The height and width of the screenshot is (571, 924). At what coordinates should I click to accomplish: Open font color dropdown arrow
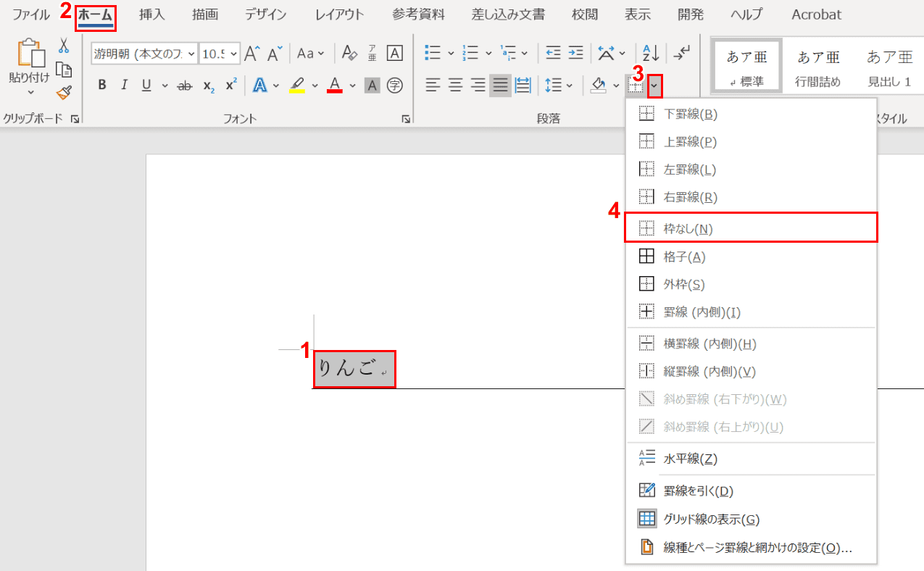[353, 86]
